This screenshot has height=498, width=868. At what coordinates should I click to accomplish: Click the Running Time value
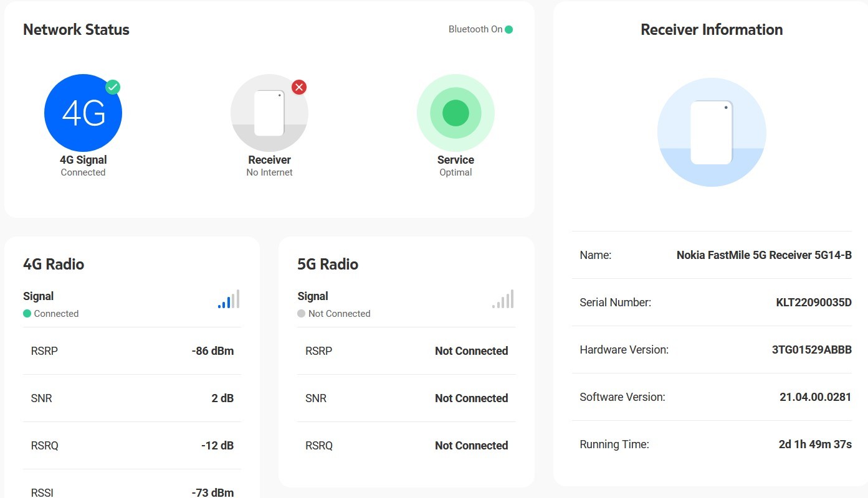[814, 444]
